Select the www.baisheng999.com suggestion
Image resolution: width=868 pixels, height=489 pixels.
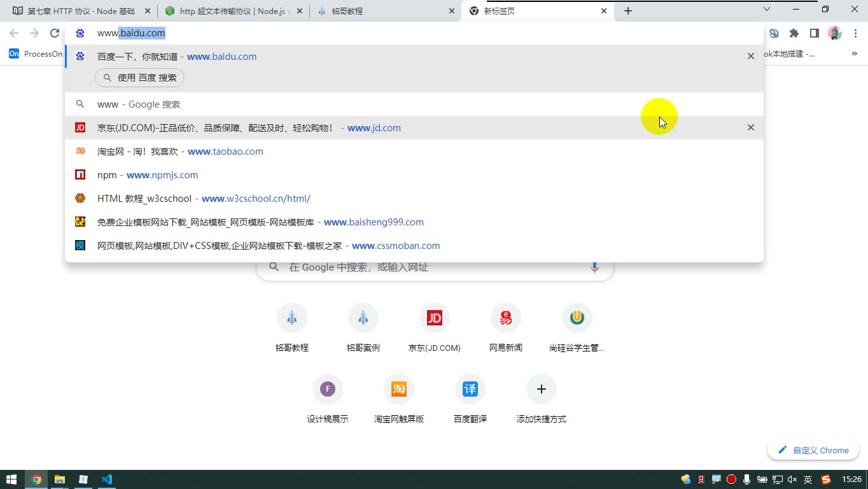pos(414,222)
